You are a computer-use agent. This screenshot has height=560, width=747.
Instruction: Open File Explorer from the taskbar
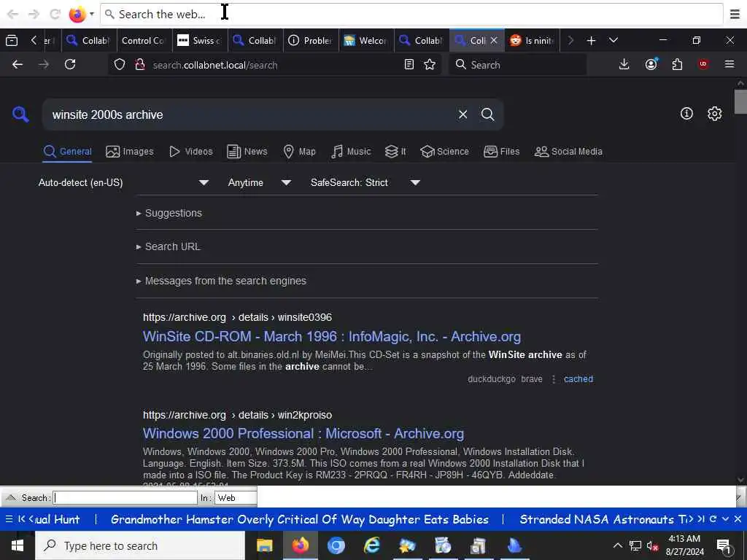pos(264,545)
